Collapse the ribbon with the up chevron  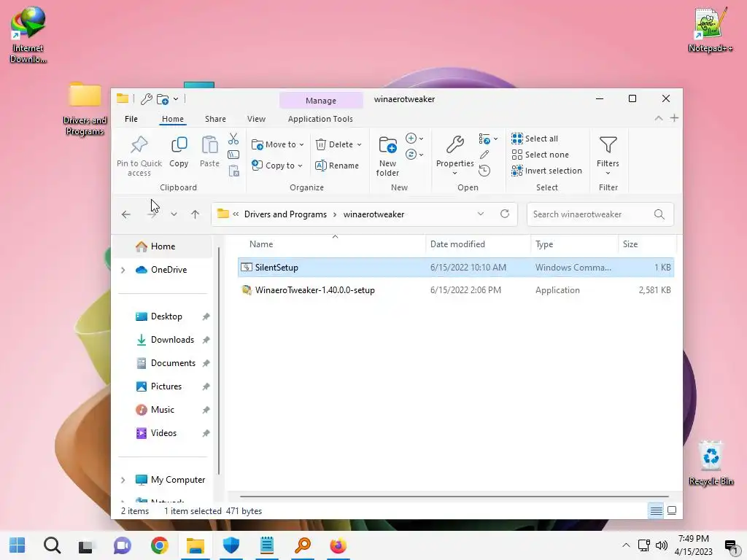click(659, 118)
